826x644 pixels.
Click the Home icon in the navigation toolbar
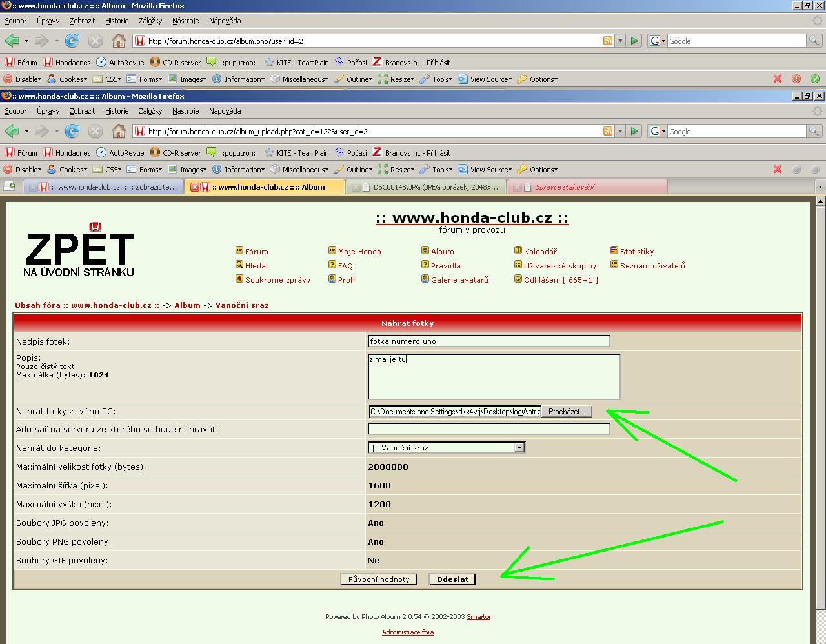point(119,132)
